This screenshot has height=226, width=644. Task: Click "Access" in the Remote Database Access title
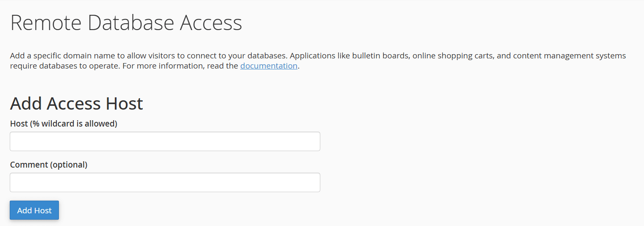tap(211, 23)
